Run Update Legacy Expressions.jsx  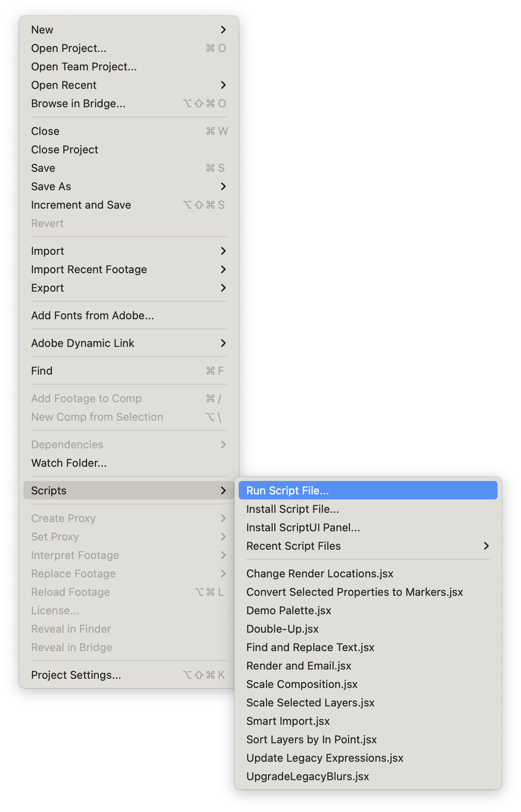click(x=368, y=758)
